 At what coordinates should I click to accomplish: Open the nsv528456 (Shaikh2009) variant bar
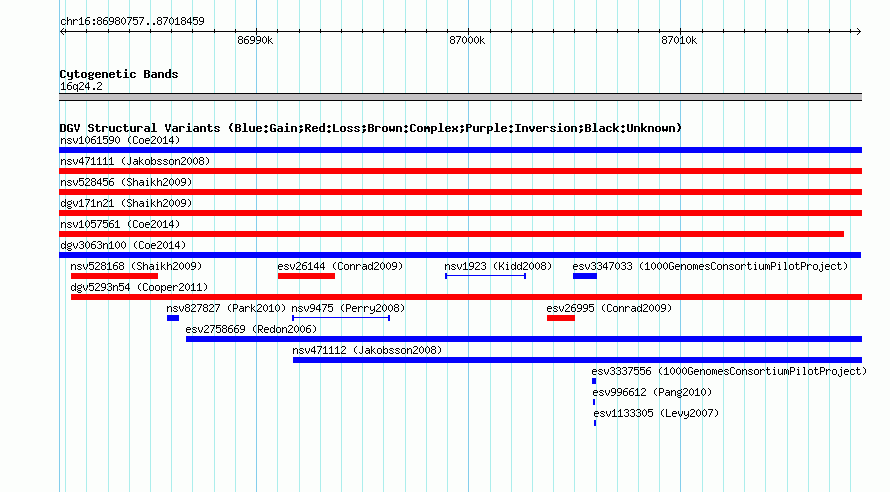(x=460, y=192)
